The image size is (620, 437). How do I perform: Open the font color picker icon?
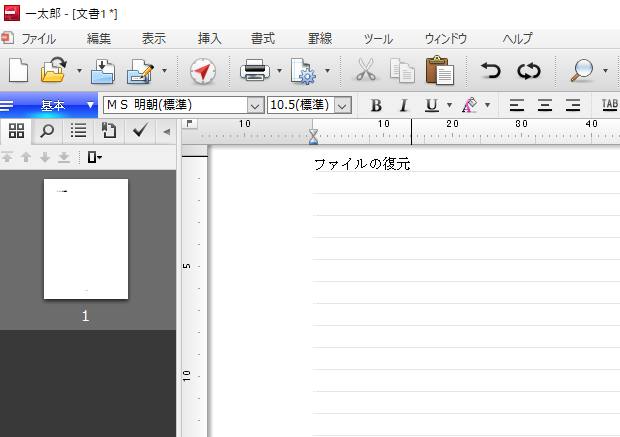(469, 105)
